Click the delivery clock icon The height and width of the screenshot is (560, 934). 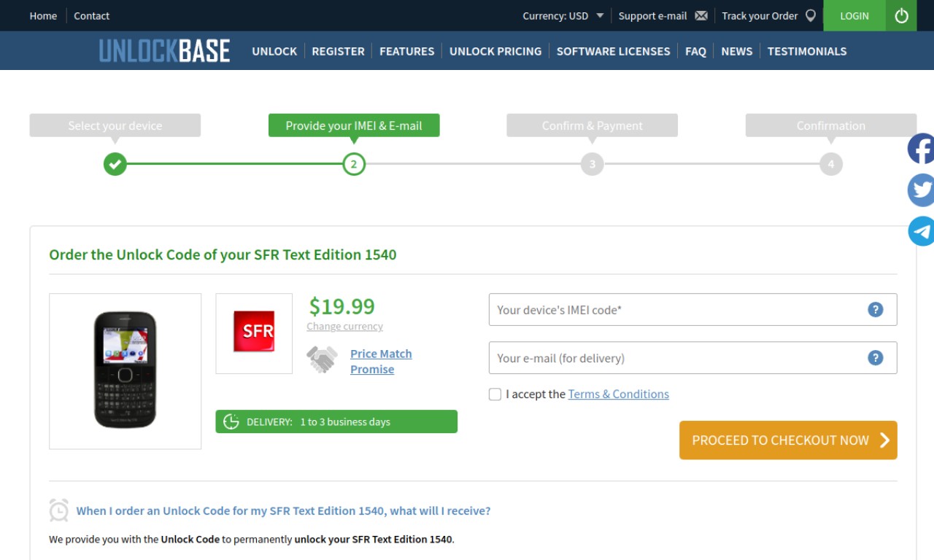[231, 421]
